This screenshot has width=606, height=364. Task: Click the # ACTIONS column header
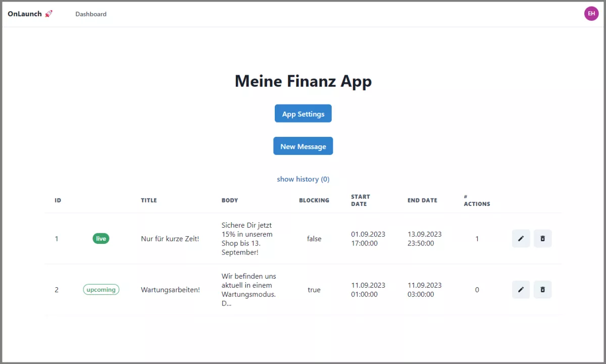point(477,200)
